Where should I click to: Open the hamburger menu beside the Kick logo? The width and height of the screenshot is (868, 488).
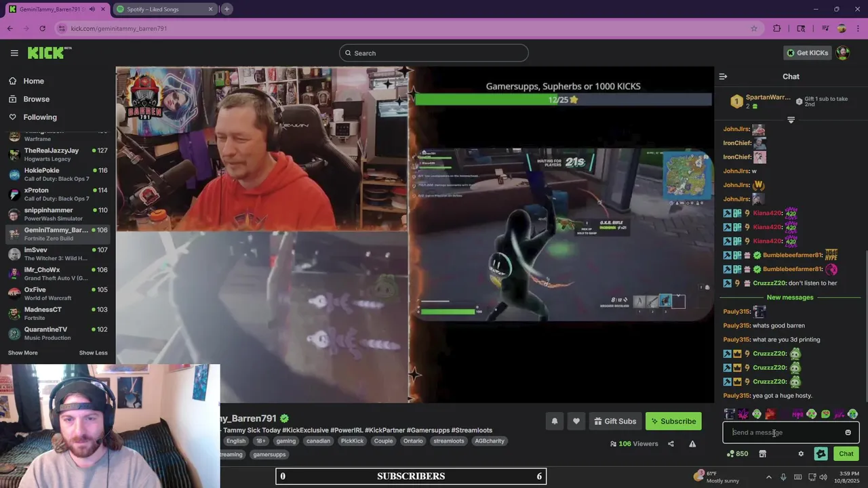click(x=14, y=53)
